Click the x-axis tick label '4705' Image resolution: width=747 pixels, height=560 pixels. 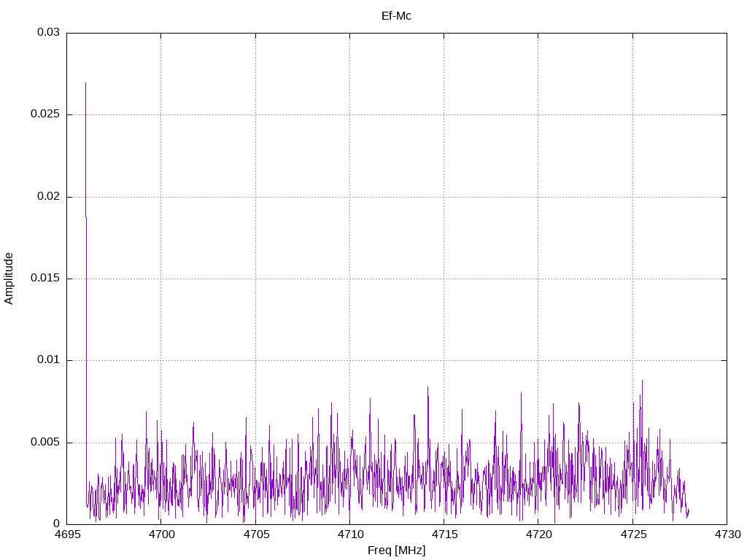click(256, 534)
